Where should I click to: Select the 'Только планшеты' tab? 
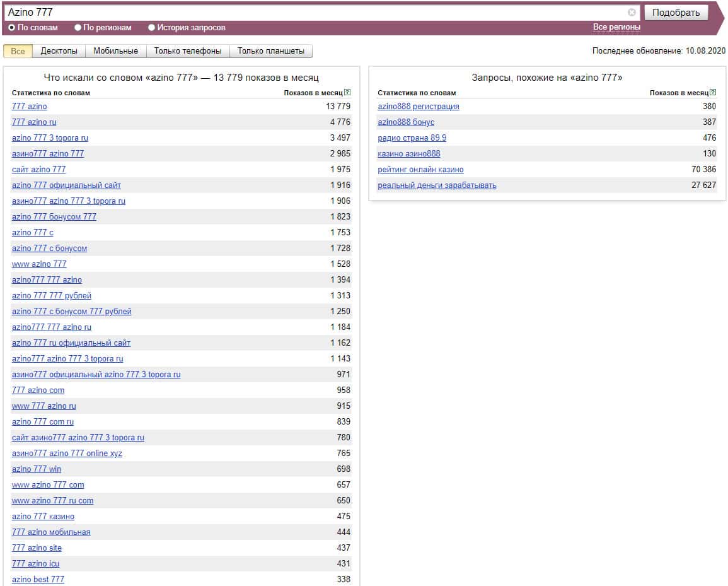click(x=270, y=51)
